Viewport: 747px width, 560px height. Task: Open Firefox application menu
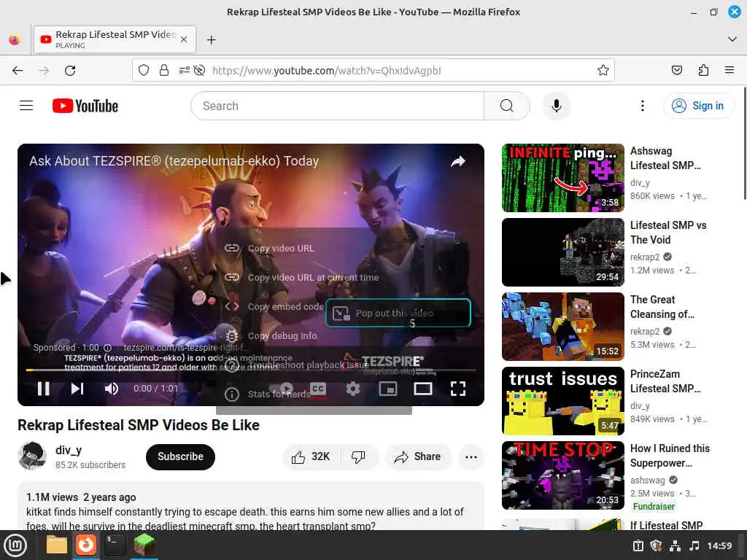click(x=729, y=71)
